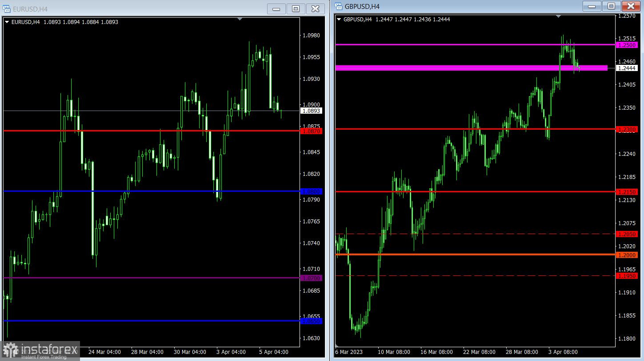Maximize the EURUSD,H4 chart window
644x361 pixels.
[296, 8]
